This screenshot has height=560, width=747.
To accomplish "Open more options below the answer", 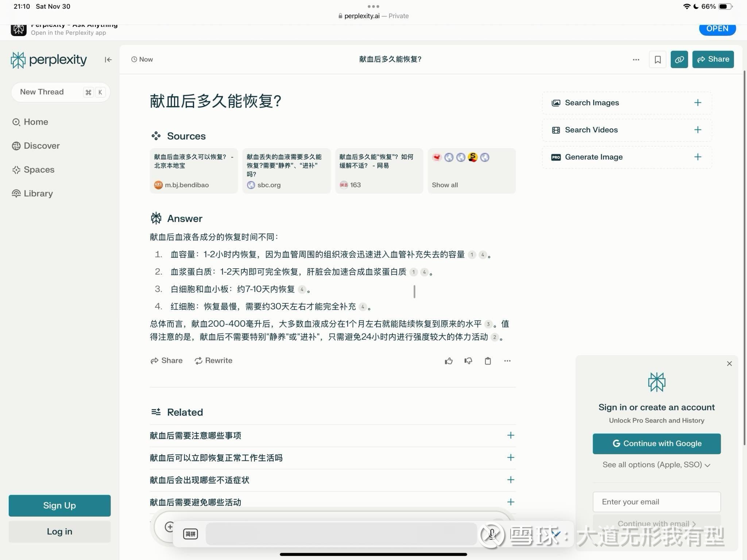I will point(507,361).
